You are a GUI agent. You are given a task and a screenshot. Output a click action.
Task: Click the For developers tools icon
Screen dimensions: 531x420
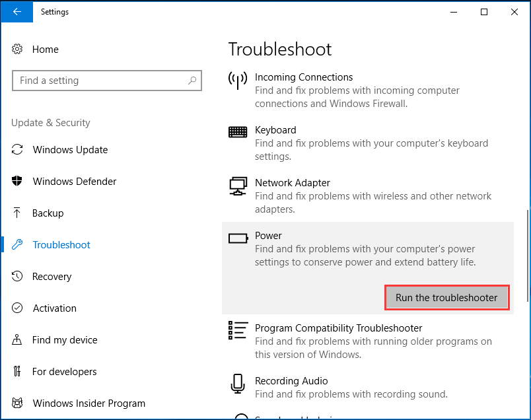point(17,371)
